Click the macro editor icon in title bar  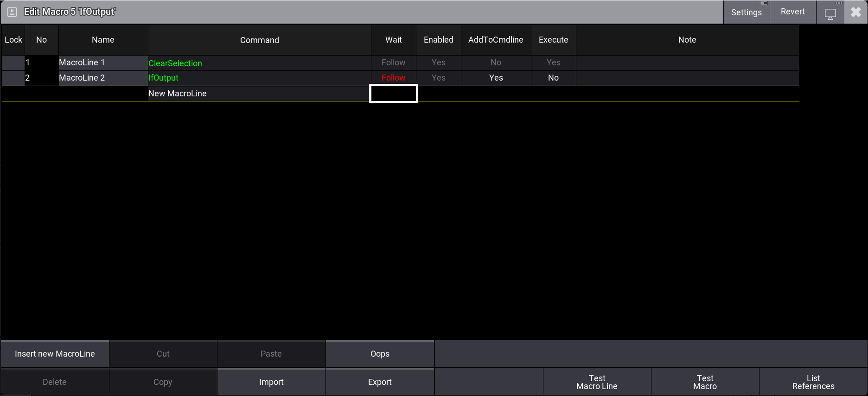pyautogui.click(x=12, y=12)
